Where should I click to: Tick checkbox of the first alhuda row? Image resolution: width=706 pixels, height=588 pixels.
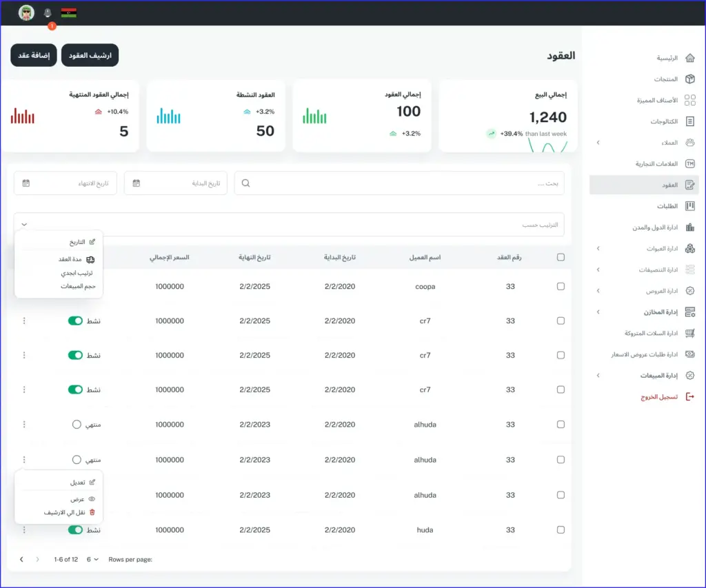[x=561, y=425]
